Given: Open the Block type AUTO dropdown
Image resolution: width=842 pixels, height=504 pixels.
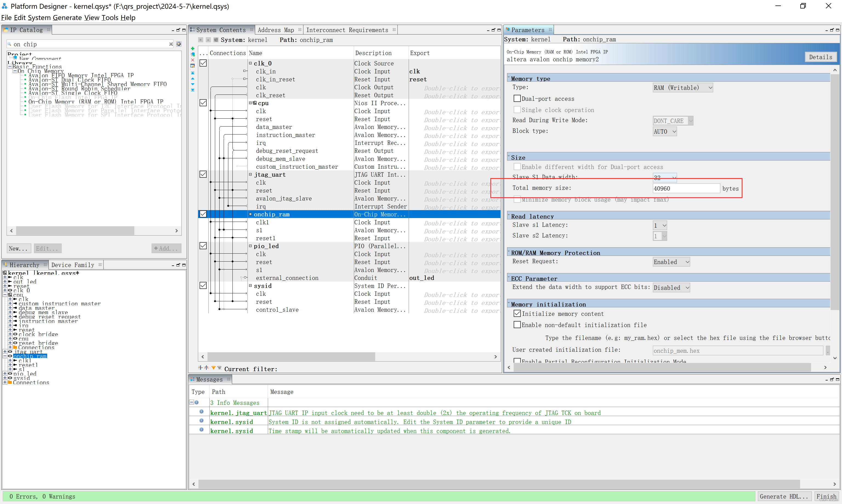Looking at the screenshot, I should pyautogui.click(x=665, y=131).
